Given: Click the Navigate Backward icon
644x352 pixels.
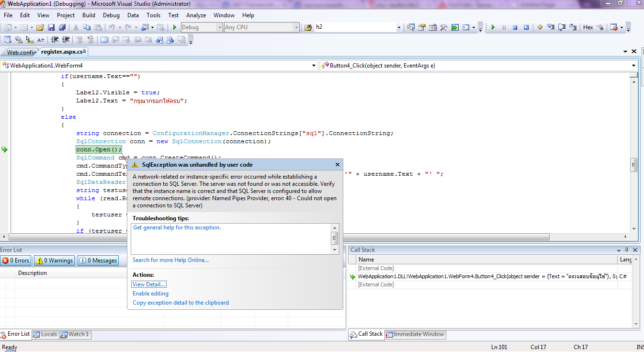Looking at the screenshot, I should tap(144, 27).
